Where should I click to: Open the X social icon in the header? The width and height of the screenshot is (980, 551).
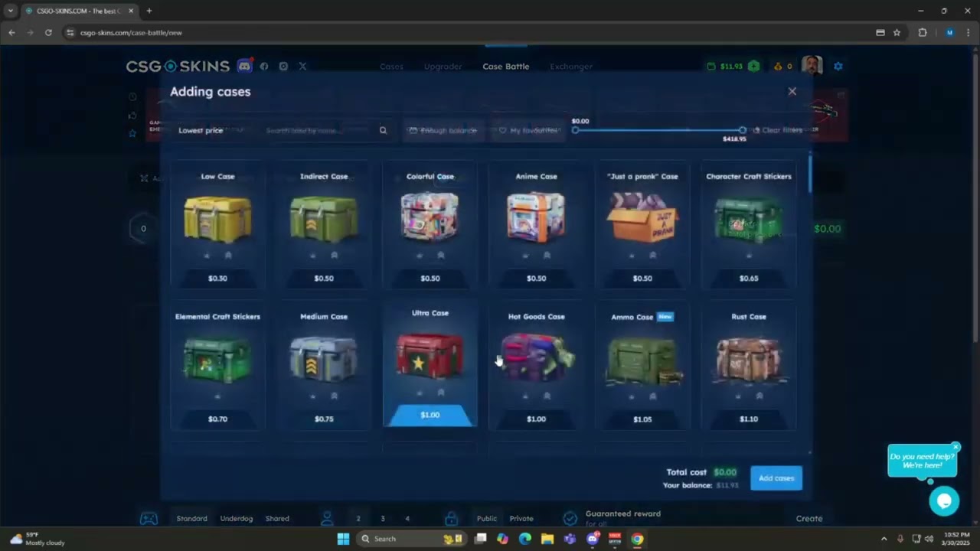point(302,67)
